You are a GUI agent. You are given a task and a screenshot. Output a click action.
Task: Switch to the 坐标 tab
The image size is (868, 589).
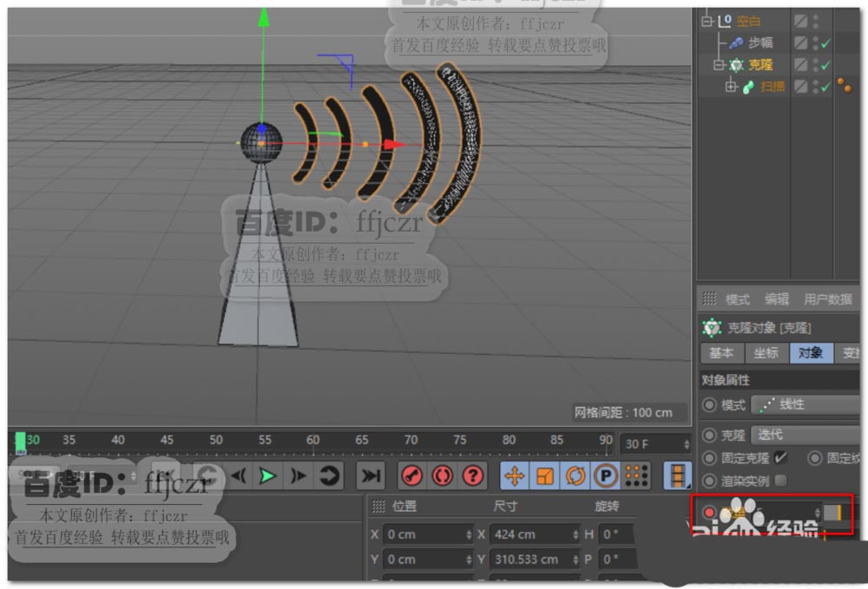(x=766, y=353)
